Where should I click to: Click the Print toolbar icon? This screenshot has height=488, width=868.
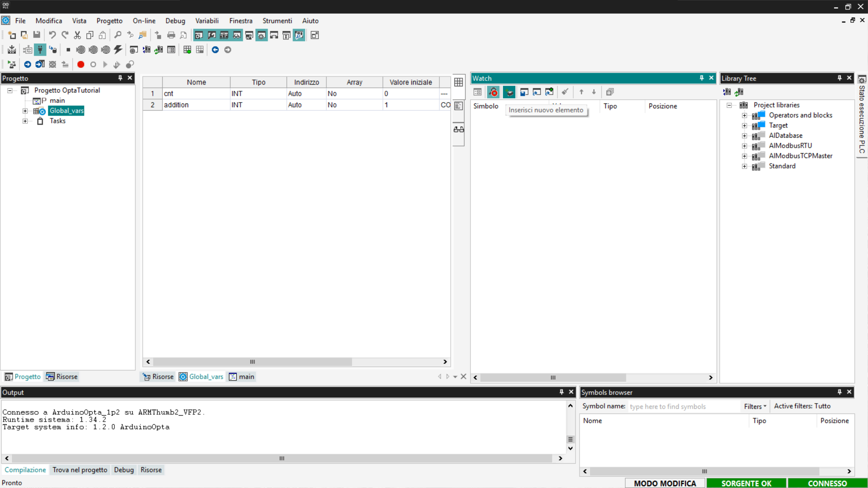pyautogui.click(x=171, y=35)
